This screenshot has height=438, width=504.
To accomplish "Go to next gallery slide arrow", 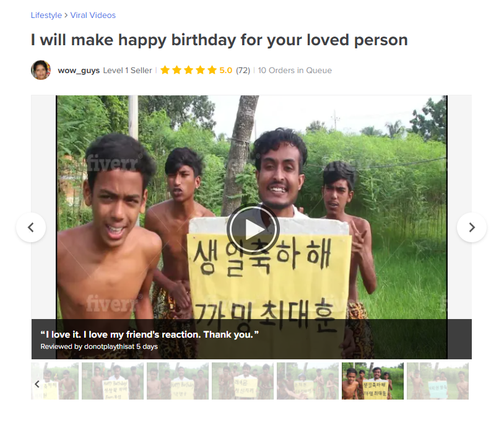I will (472, 227).
